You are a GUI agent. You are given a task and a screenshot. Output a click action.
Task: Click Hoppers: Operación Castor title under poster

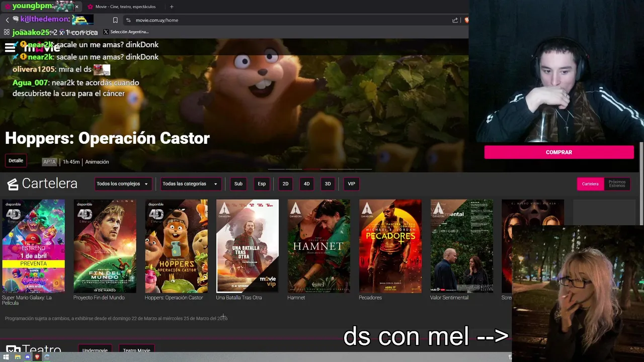click(x=174, y=298)
